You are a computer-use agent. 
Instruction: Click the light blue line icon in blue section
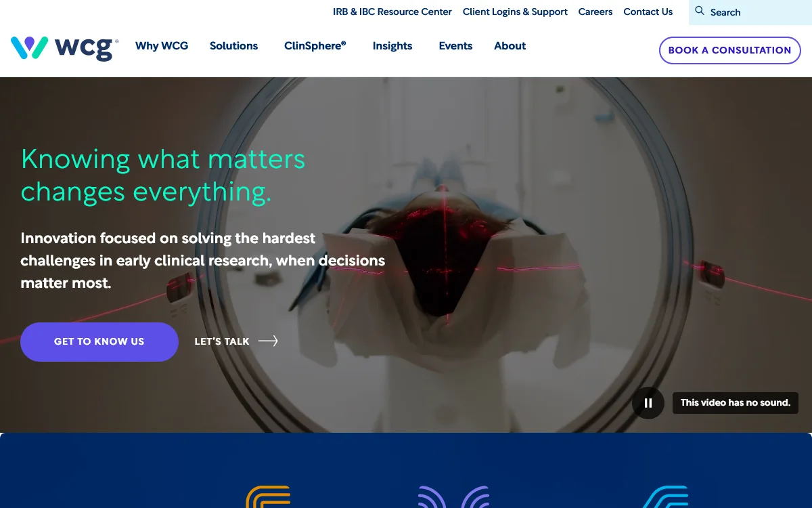click(x=665, y=496)
